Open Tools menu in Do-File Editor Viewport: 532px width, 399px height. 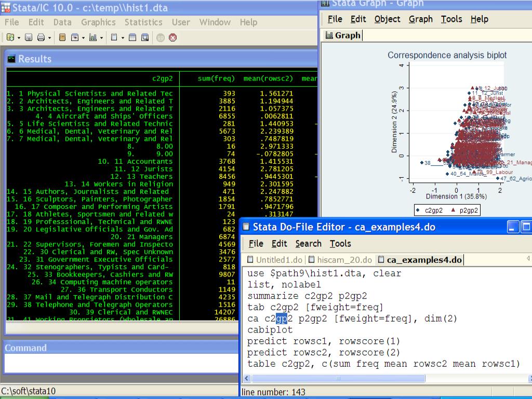(340, 243)
